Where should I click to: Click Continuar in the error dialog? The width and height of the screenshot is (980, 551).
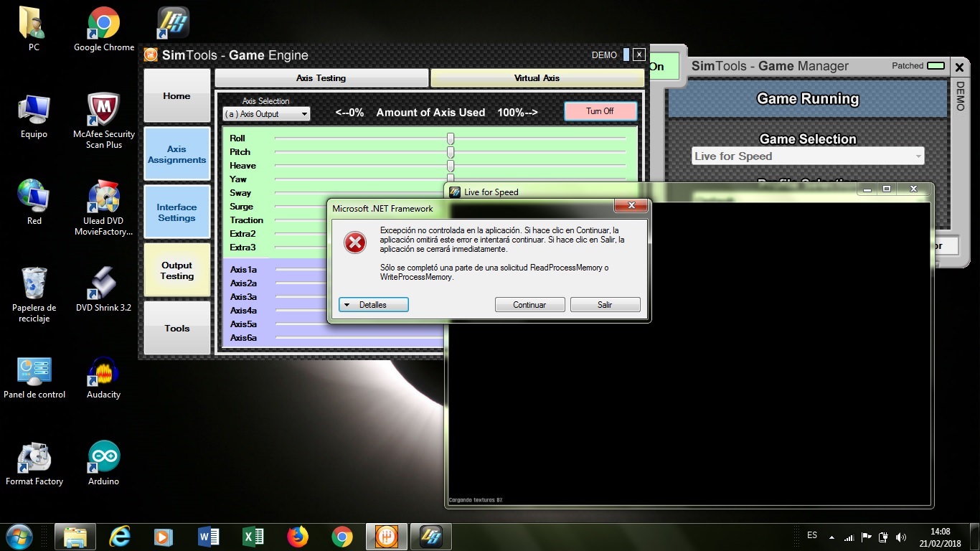coord(530,305)
